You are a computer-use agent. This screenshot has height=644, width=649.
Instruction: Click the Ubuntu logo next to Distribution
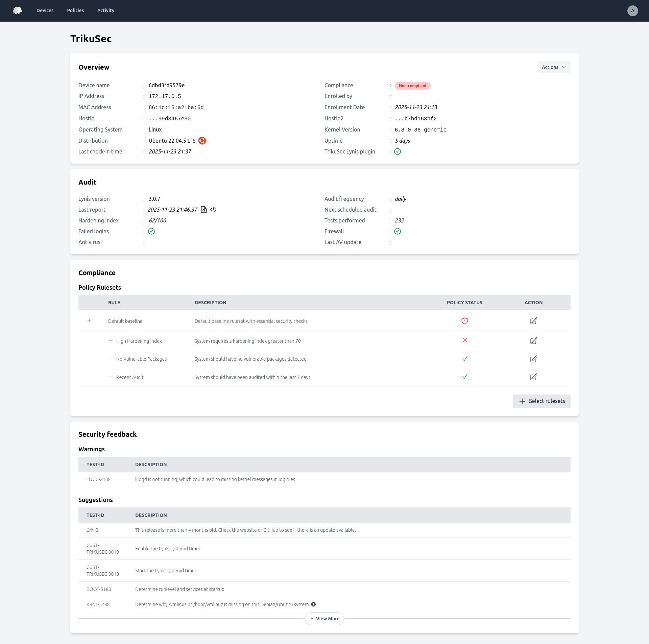[202, 141]
